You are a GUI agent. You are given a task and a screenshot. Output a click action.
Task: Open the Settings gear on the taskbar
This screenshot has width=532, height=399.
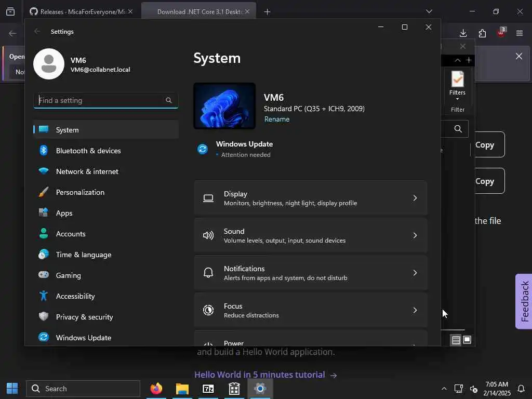point(260,389)
